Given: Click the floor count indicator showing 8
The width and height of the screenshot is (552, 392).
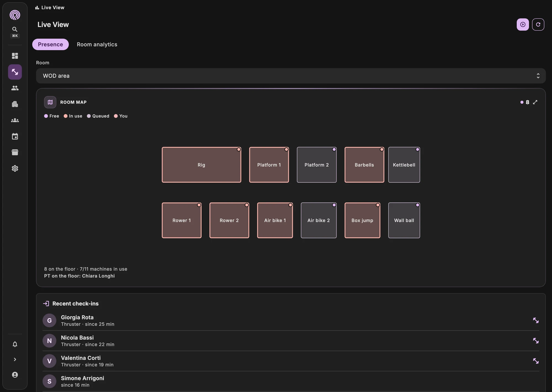Looking at the screenshot, I should point(525,102).
